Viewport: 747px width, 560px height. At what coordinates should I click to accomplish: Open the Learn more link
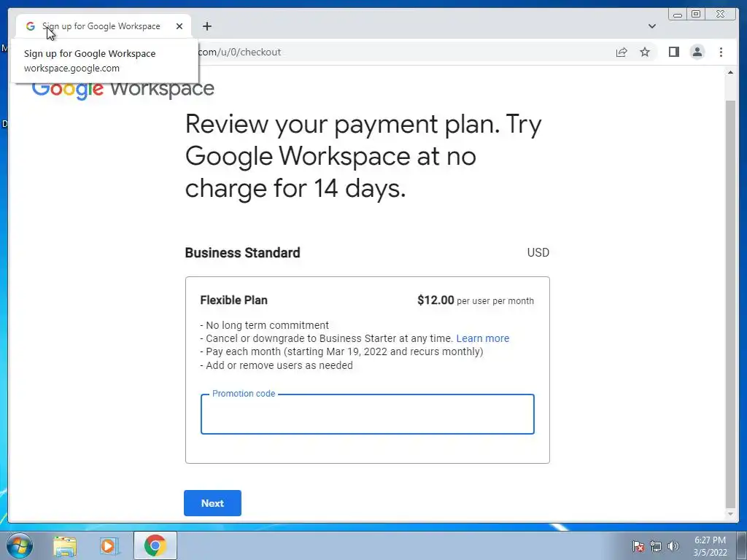pyautogui.click(x=483, y=338)
